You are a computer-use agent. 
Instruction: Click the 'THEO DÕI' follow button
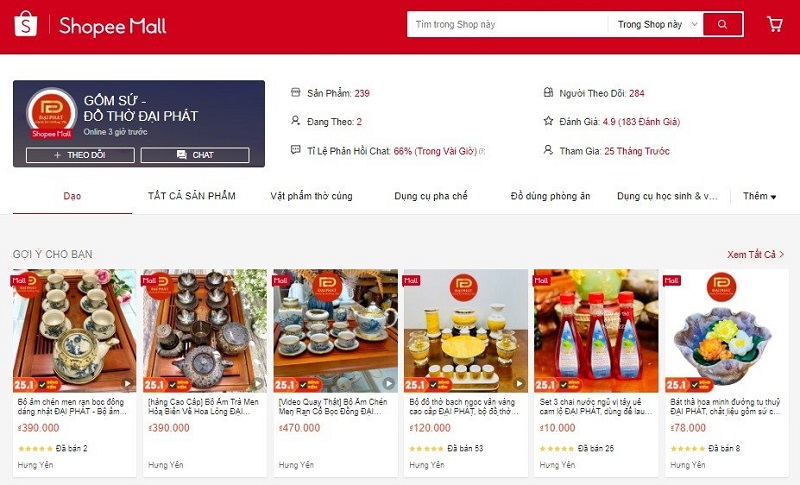80,155
